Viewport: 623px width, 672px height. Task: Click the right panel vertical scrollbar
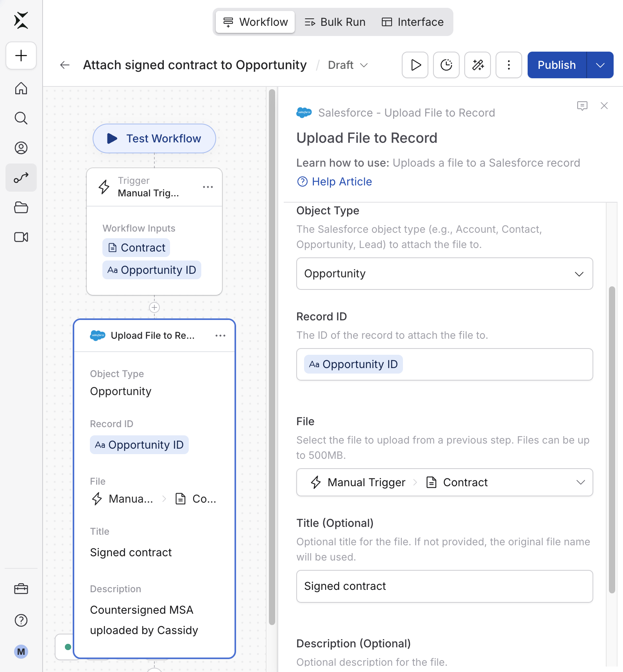(612, 440)
